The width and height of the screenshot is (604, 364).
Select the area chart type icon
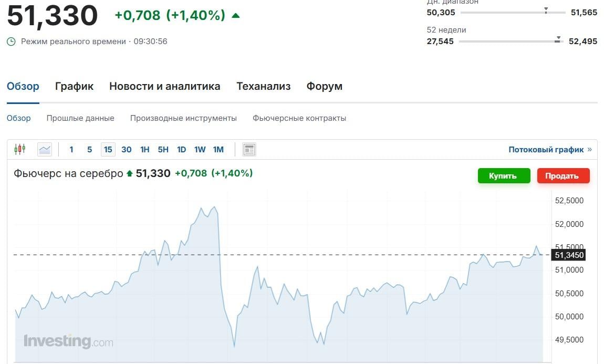click(x=45, y=150)
